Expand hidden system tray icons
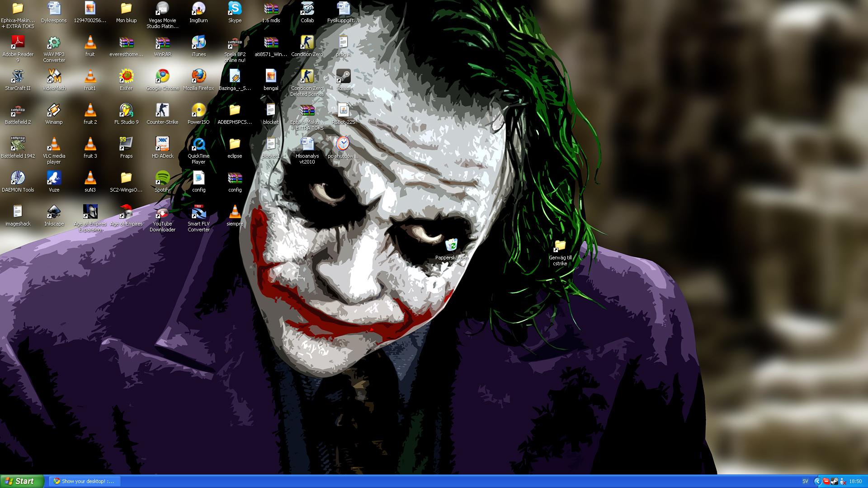This screenshot has width=868, height=488. coord(817,482)
